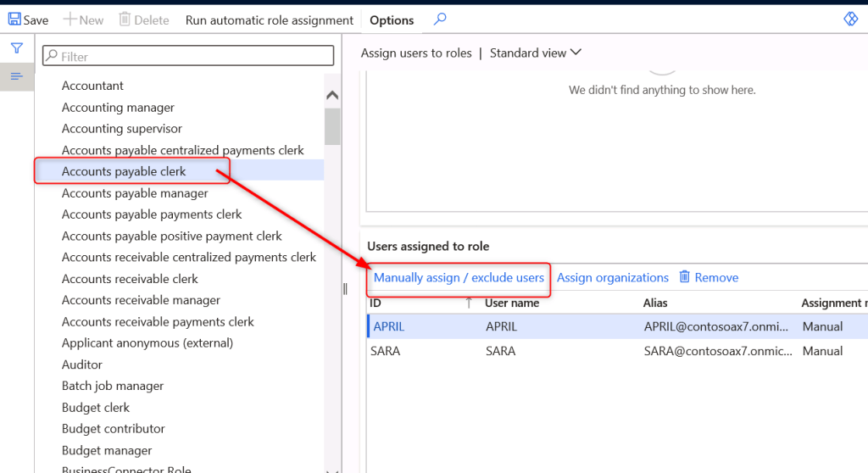Open the filter funnel icon pane
Viewport: 868px width, 473px height.
click(16, 48)
